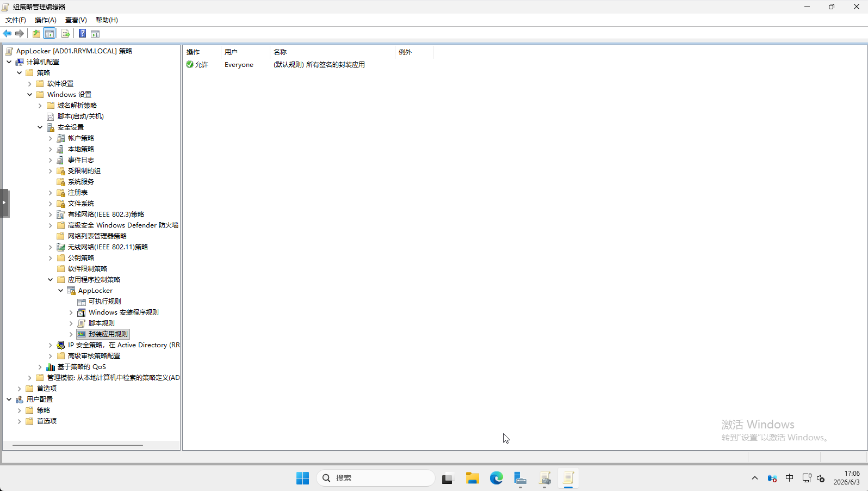Viewport: 868px width, 491px height.
Task: Launch File Explorer from the taskbar
Action: [472, 478]
